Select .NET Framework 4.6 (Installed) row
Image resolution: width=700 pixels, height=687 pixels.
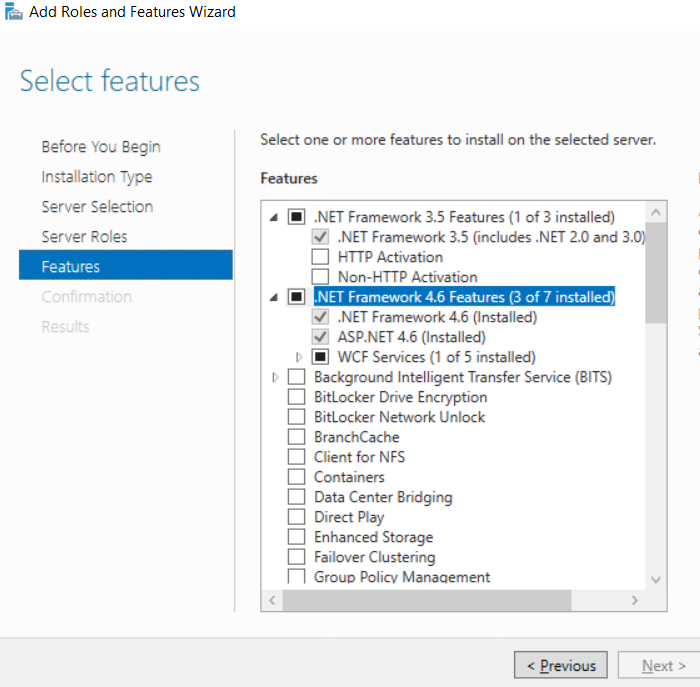coord(438,317)
